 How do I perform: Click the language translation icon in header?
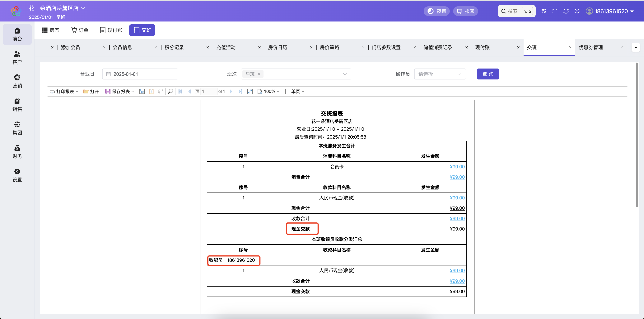[x=544, y=11]
